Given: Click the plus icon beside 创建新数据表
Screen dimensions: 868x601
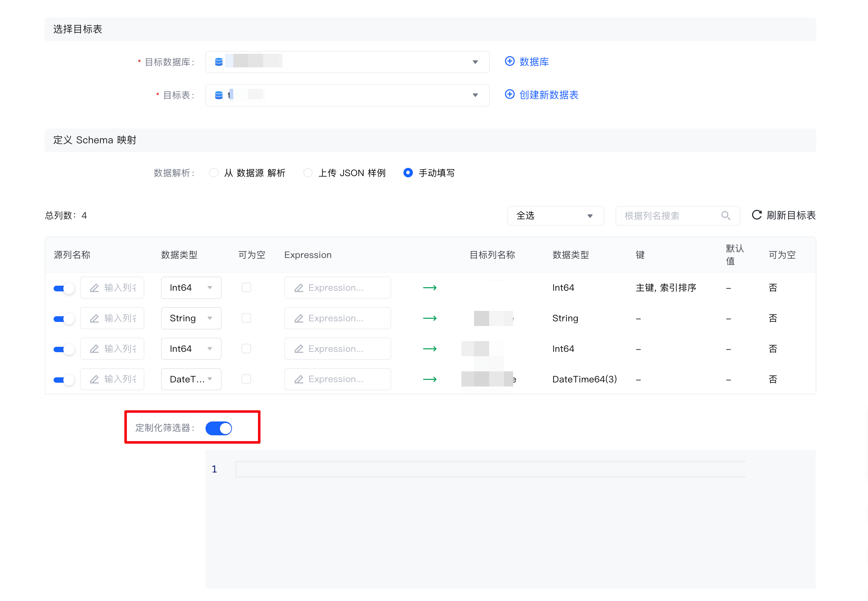Looking at the screenshot, I should pyautogui.click(x=509, y=94).
